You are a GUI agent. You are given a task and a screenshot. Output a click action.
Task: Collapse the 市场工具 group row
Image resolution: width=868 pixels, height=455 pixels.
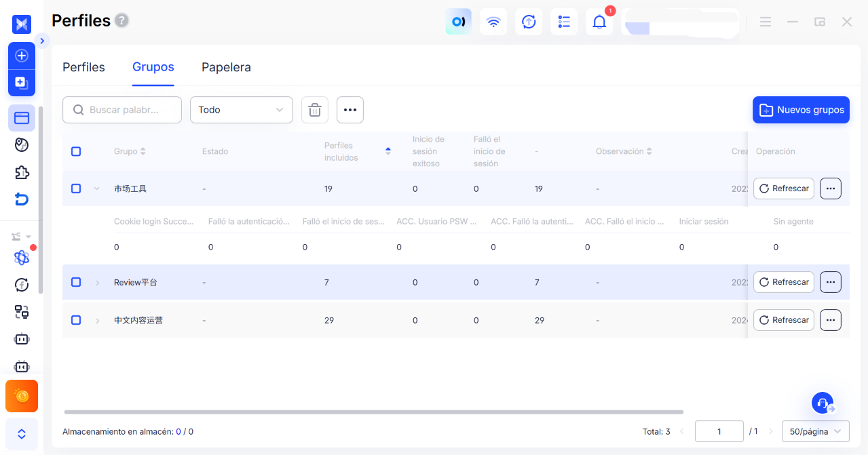click(97, 189)
